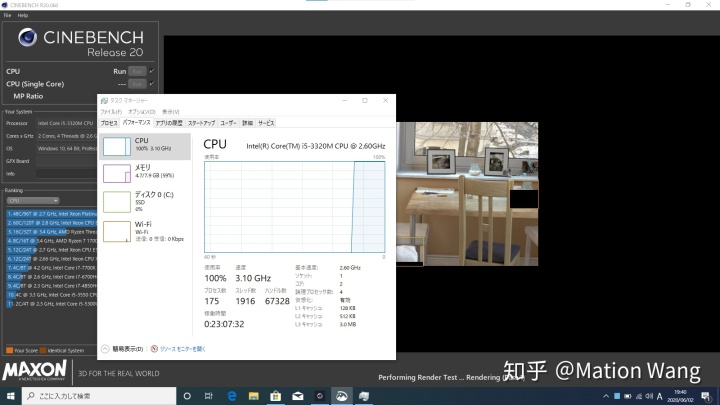Open リソース モニターを開く link
720x405 pixels.
(182, 349)
